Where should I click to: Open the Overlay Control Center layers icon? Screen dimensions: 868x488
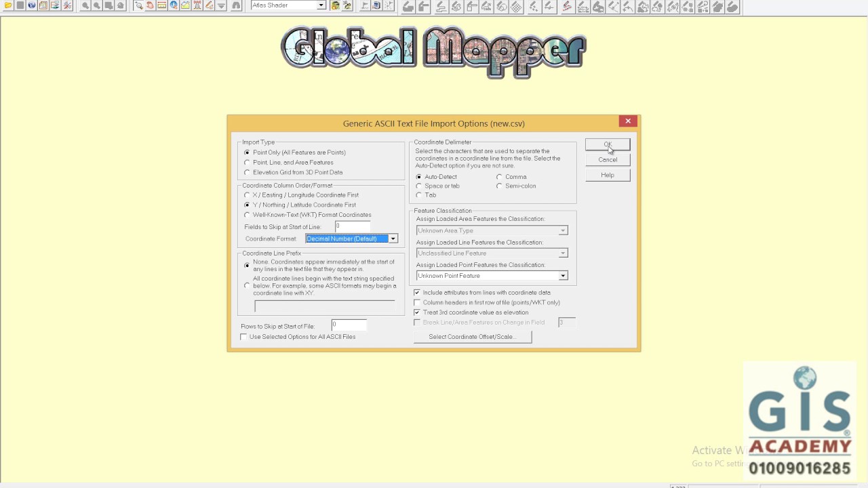(x=55, y=5)
